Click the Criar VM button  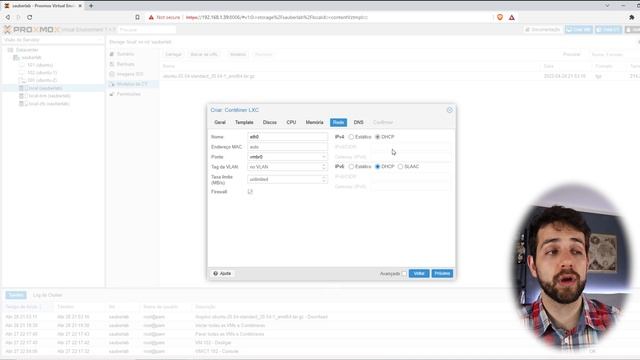point(579,29)
